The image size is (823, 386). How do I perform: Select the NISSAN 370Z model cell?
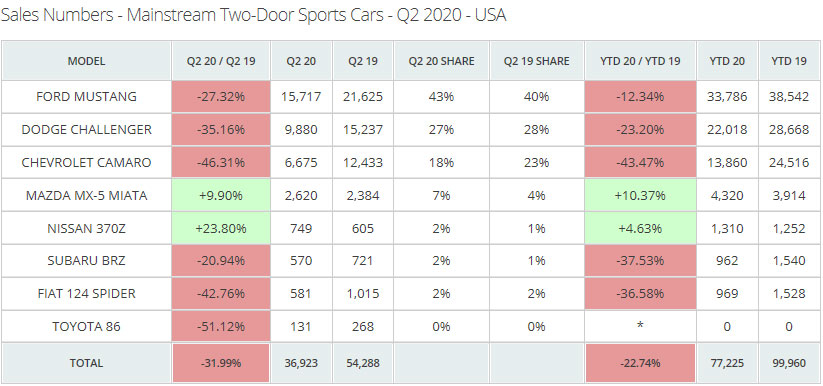click(86, 228)
